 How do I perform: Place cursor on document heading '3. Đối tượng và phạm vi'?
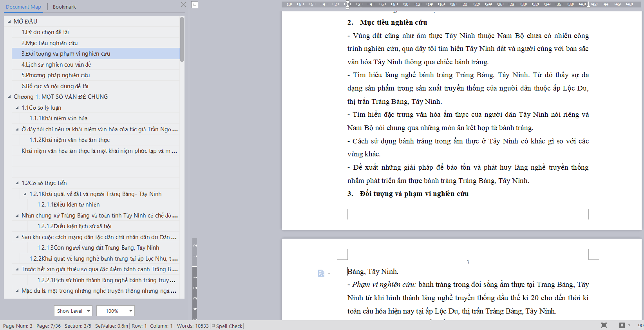pos(408,194)
